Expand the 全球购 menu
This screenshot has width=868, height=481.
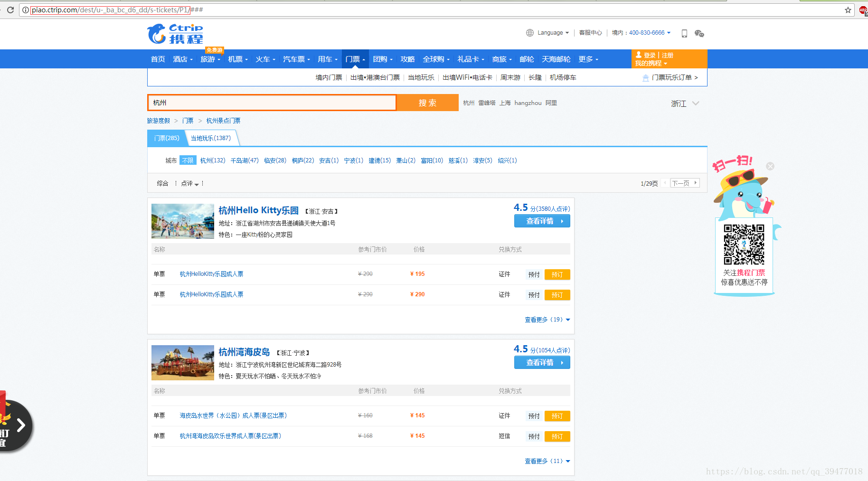pyautogui.click(x=436, y=59)
